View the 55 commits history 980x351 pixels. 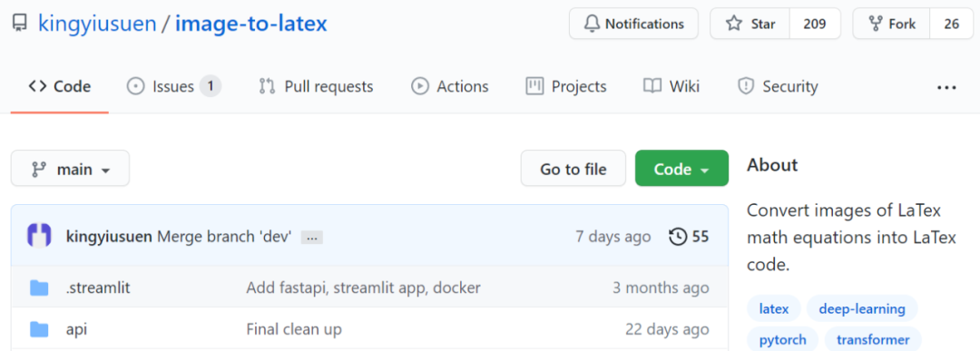(x=689, y=237)
